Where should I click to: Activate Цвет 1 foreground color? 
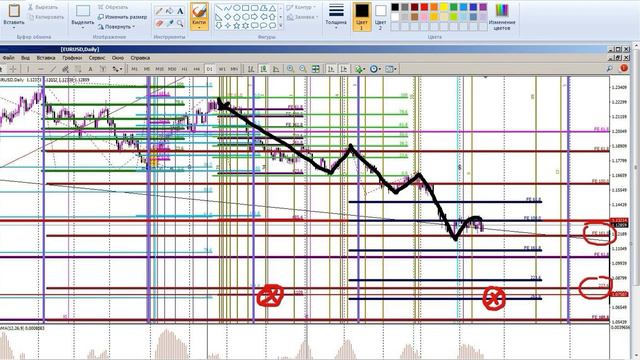[x=362, y=17]
